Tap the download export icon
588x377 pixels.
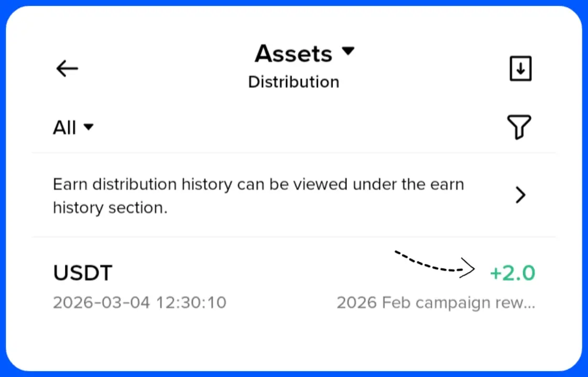[x=520, y=69]
